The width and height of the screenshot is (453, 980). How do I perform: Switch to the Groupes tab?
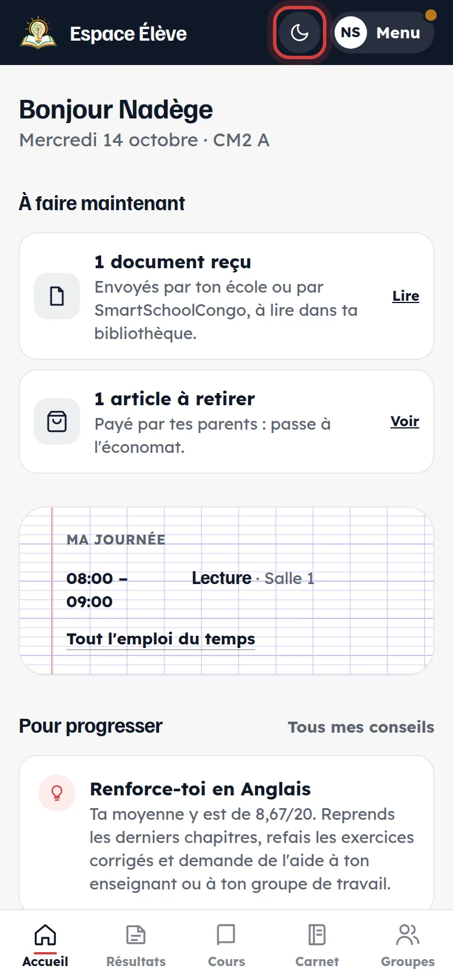click(408, 945)
